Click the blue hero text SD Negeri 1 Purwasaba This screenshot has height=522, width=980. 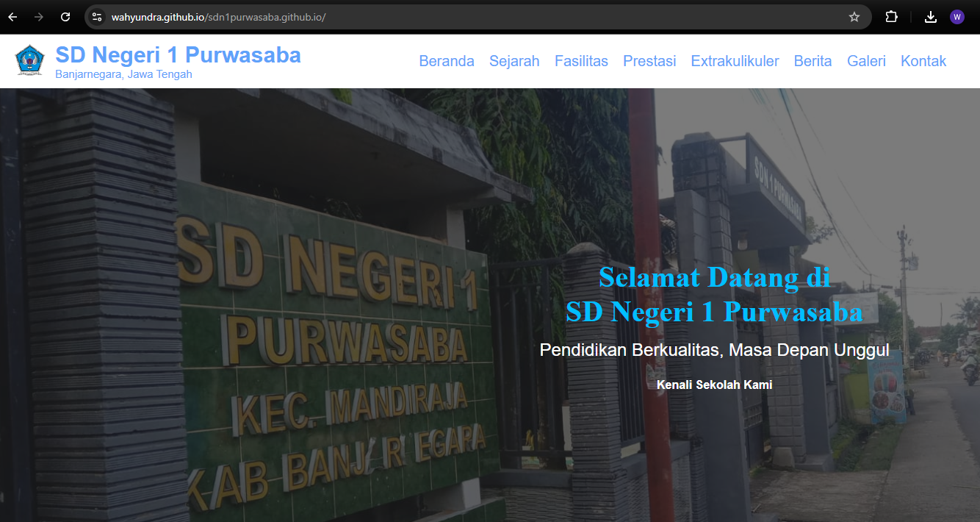714,312
